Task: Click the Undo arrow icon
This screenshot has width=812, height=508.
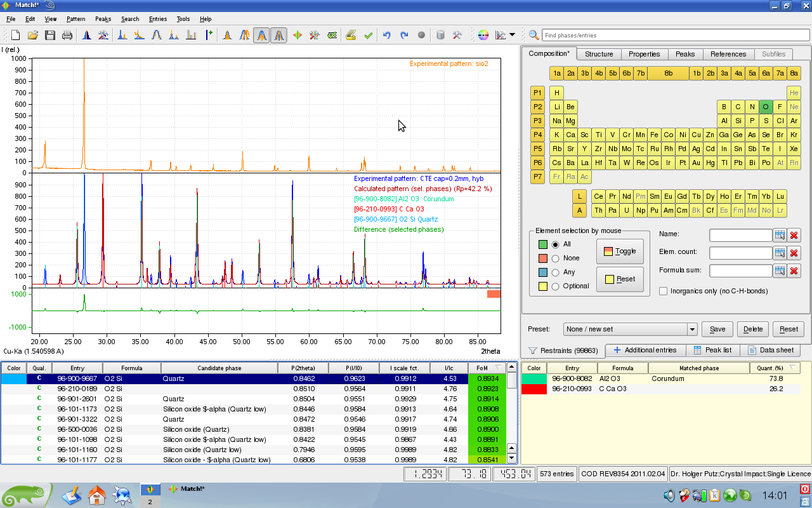Action: pos(386,36)
